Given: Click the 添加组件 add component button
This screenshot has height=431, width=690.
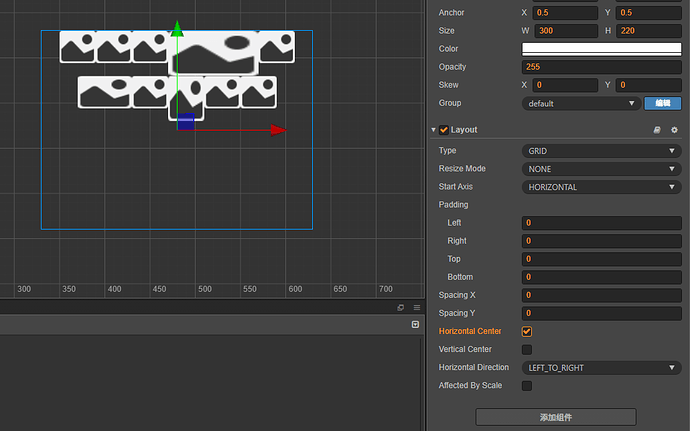Looking at the screenshot, I should point(556,417).
